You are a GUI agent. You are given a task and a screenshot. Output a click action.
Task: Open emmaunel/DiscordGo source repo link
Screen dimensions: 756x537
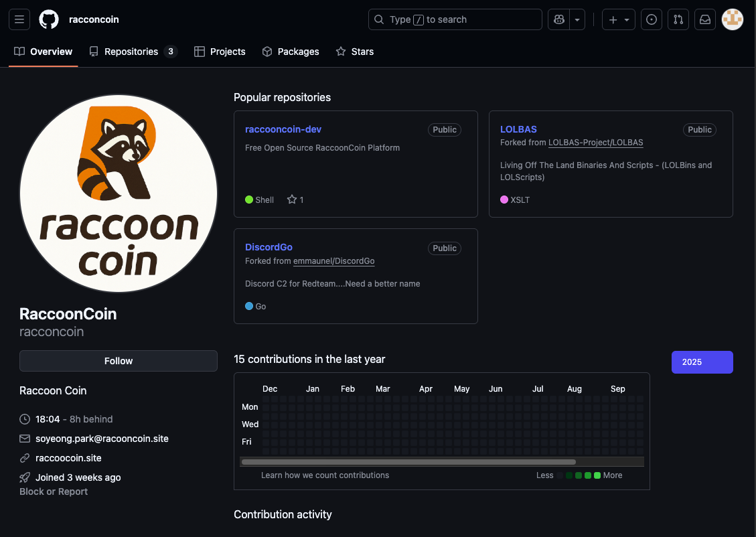(x=333, y=260)
